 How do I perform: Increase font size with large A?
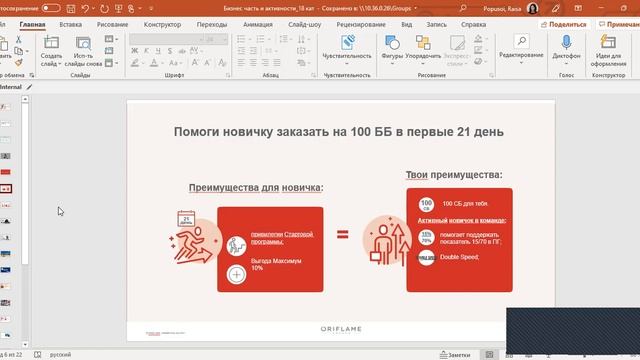195,63
